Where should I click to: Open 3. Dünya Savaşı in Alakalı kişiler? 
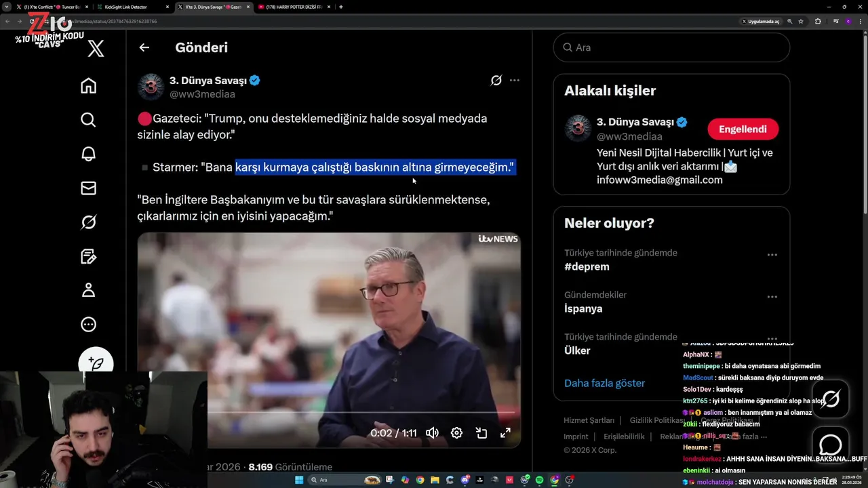point(635,122)
